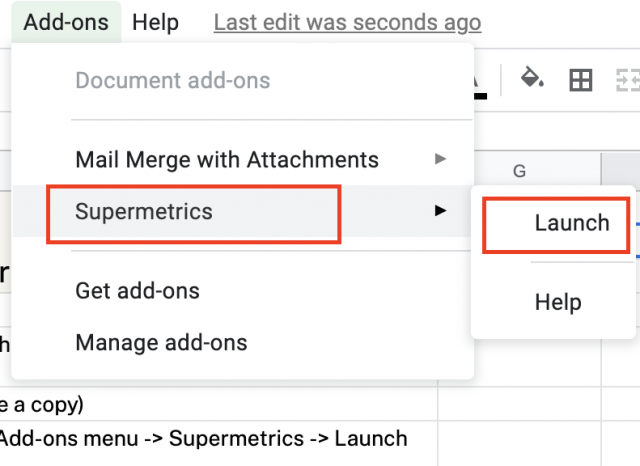Open the Add-ons menu
The height and width of the screenshot is (466, 640).
[66, 22]
